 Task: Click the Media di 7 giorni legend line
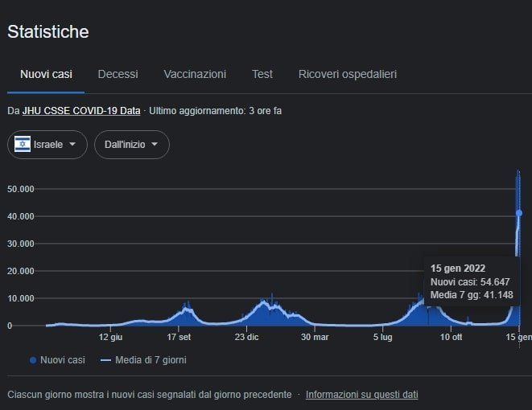pos(106,360)
